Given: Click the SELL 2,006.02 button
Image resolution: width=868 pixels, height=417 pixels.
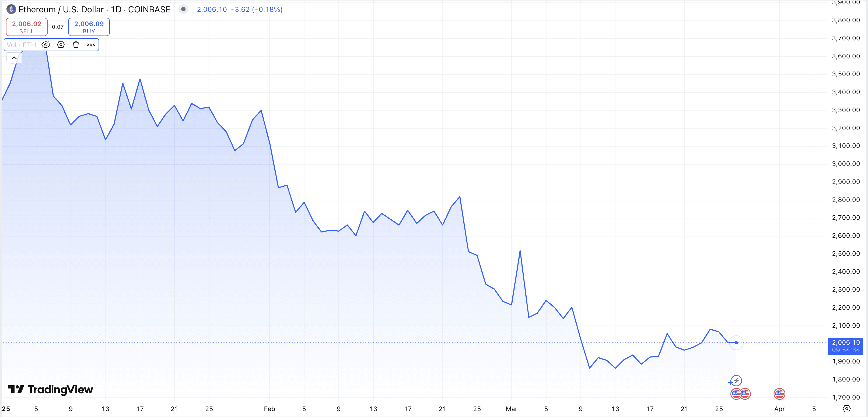Looking at the screenshot, I should [27, 27].
